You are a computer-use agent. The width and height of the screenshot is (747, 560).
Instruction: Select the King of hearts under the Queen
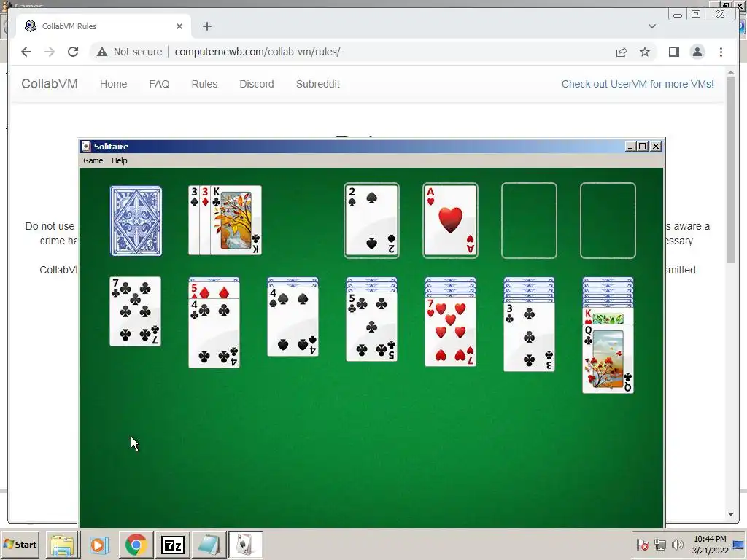point(608,316)
